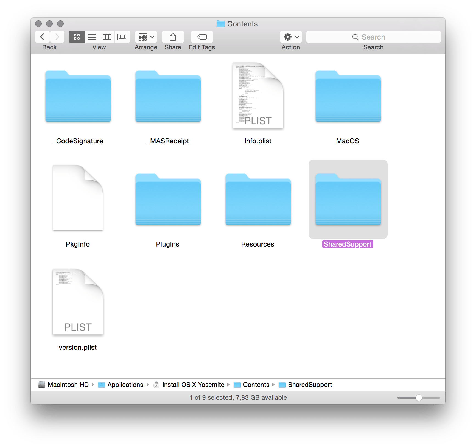Click the MacOS name label

[x=348, y=141]
